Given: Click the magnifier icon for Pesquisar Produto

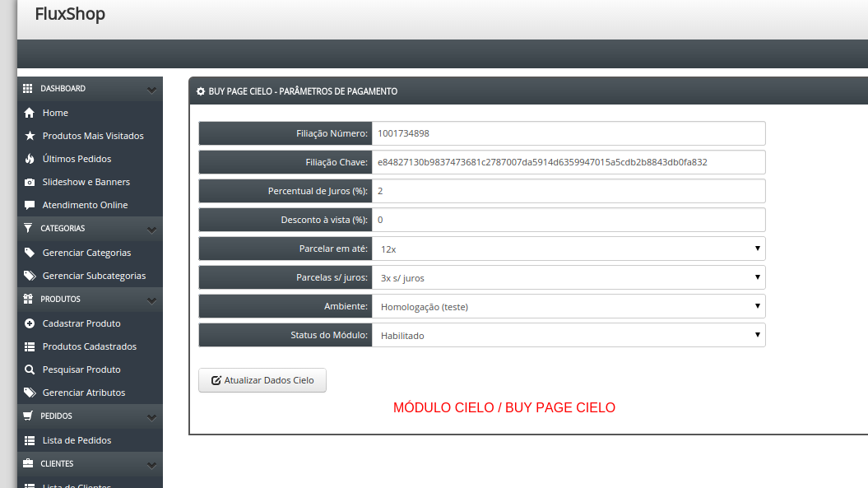Looking at the screenshot, I should 30,369.
